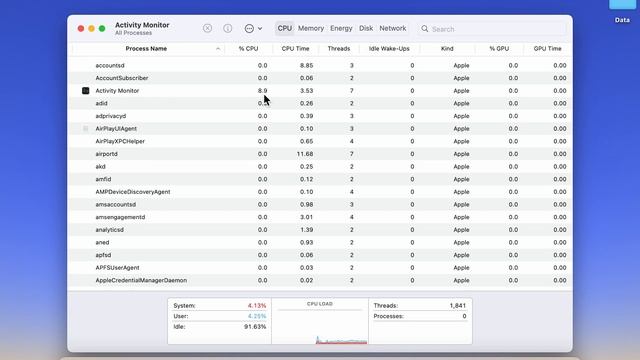Screen dimensions: 640x360
Task: Select the adid process row
Action: 320,103
